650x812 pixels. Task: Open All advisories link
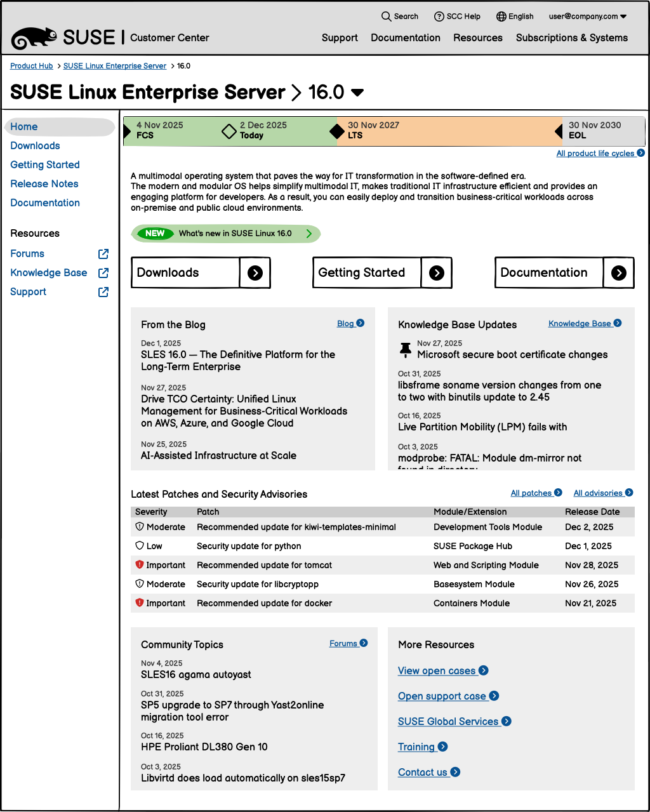[603, 493]
